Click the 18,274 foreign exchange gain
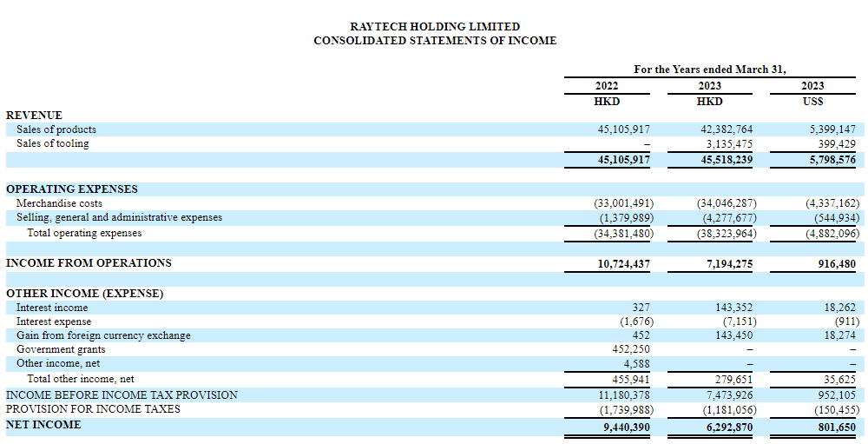The height and width of the screenshot is (444, 868). [839, 335]
